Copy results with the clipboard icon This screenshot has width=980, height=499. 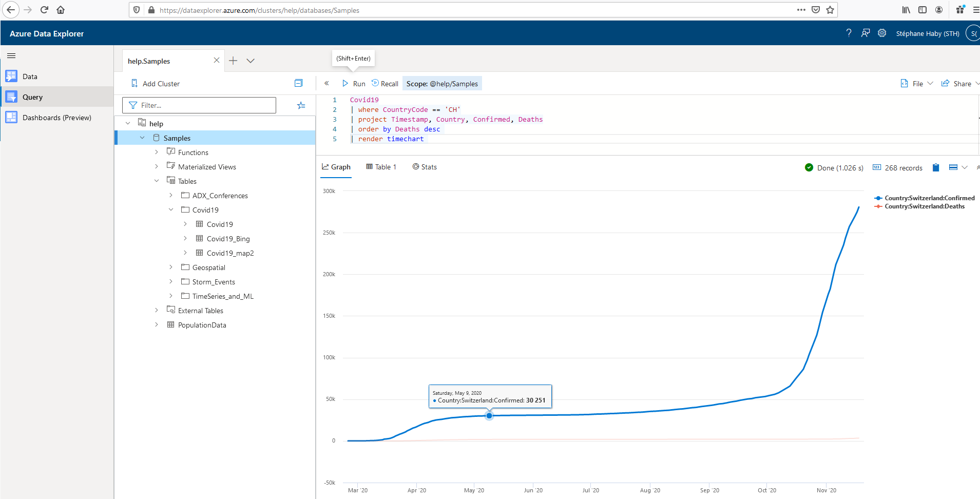tap(936, 167)
